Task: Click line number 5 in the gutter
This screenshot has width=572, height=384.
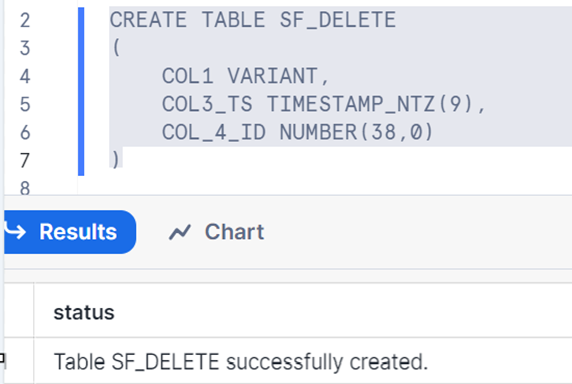Action: tap(25, 104)
